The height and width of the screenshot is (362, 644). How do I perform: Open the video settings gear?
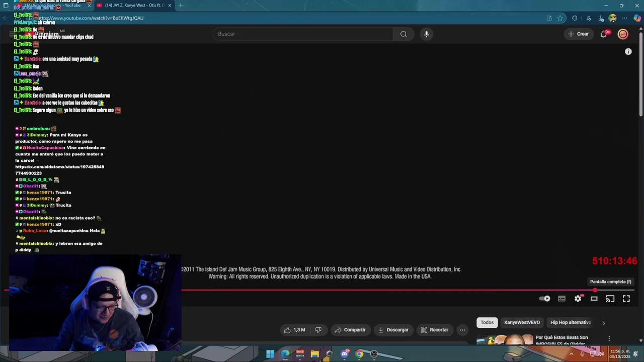coord(578,299)
